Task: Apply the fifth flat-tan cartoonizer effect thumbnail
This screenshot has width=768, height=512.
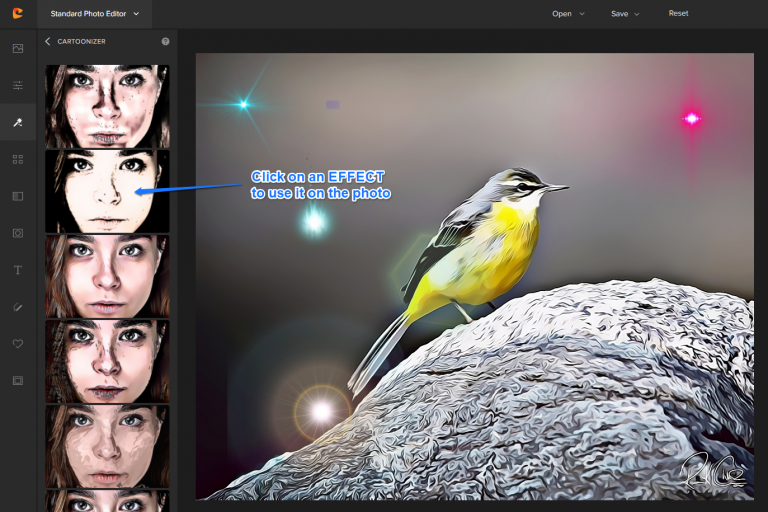Action: tap(107, 446)
